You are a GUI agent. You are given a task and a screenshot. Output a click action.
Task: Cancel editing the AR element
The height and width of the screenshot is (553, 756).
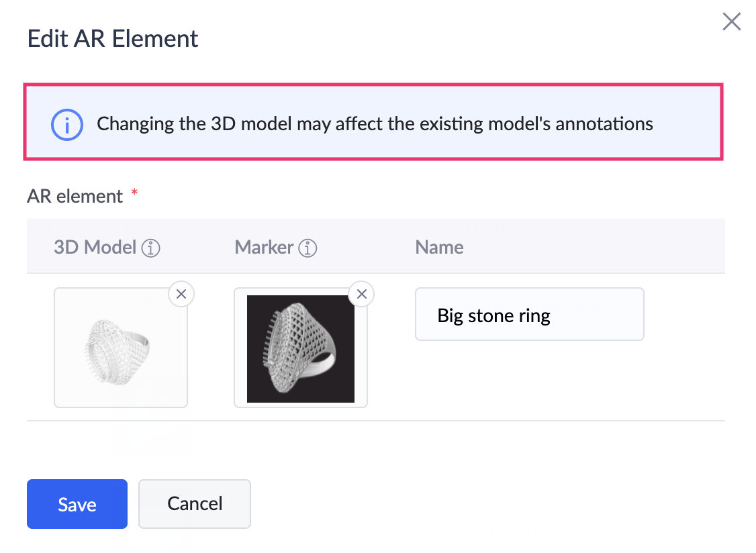point(195,504)
